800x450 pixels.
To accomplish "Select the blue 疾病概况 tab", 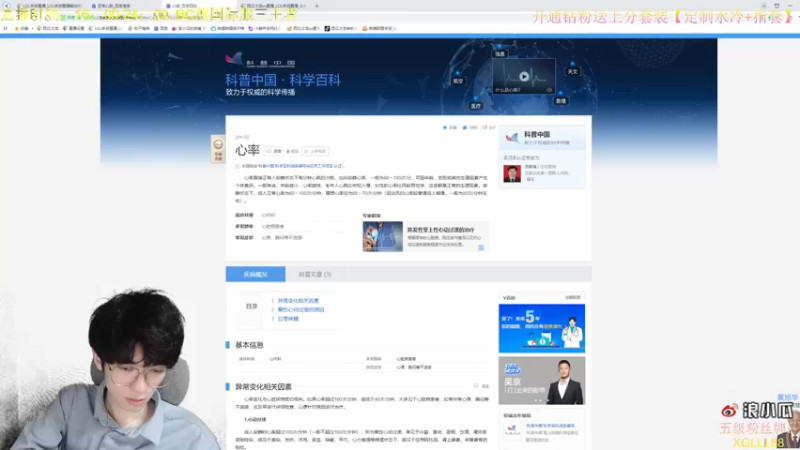I will tap(256, 274).
